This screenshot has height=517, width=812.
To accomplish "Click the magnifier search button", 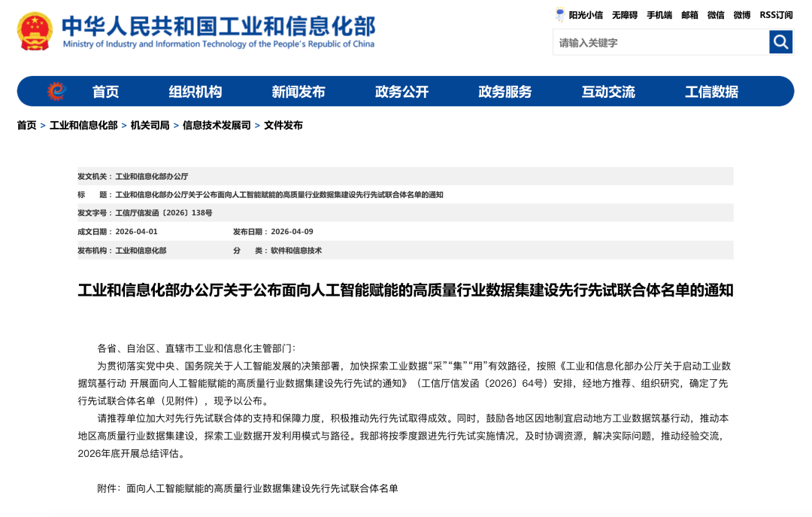I will pyautogui.click(x=780, y=42).
